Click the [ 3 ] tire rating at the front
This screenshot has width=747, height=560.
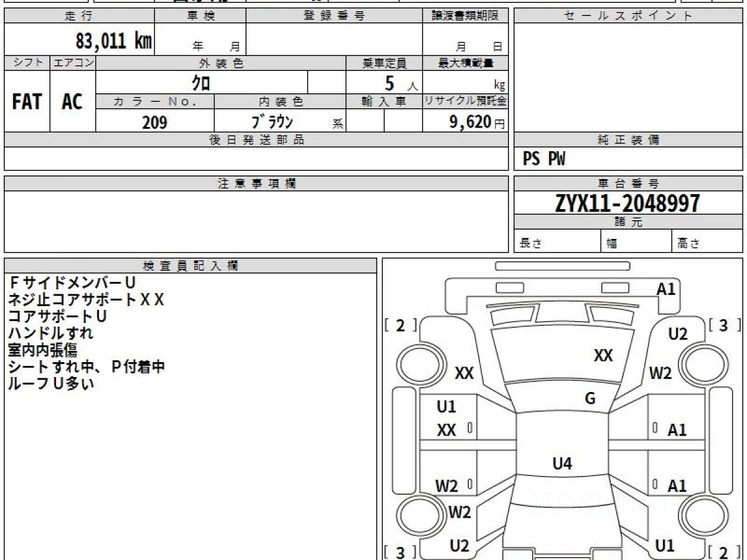[x=723, y=325]
